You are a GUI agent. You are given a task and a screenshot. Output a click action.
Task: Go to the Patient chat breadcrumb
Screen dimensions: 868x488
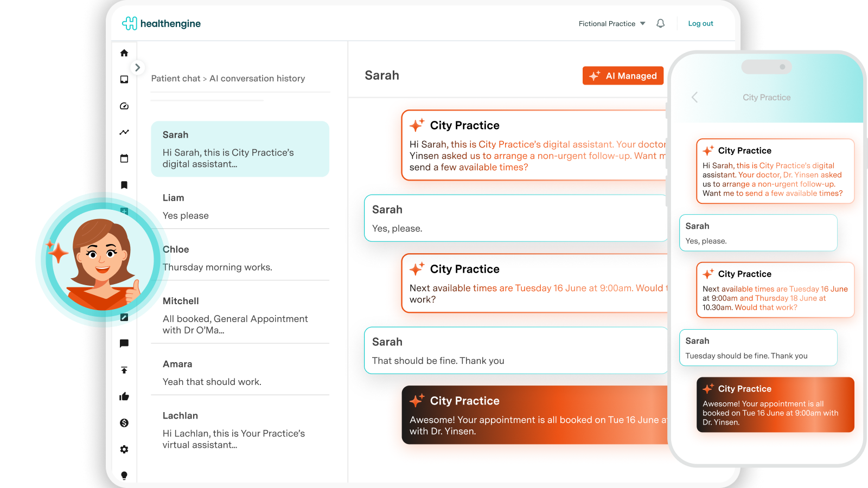(x=176, y=79)
